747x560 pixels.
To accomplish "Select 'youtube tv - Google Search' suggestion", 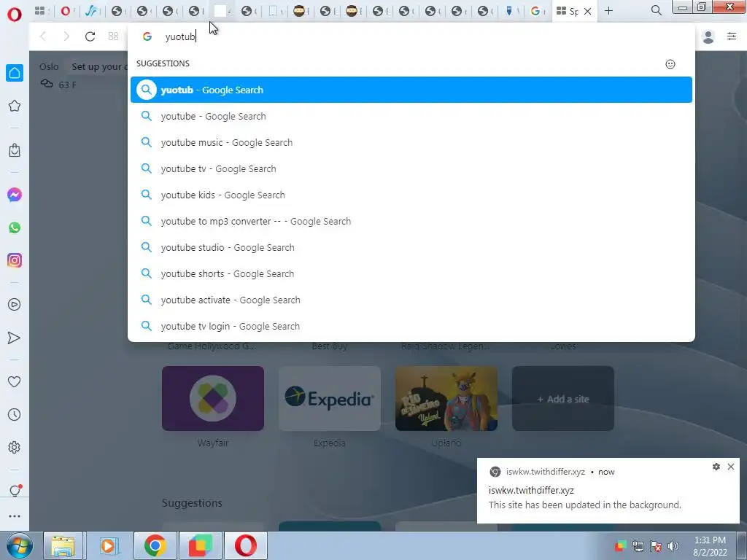I will point(411,168).
